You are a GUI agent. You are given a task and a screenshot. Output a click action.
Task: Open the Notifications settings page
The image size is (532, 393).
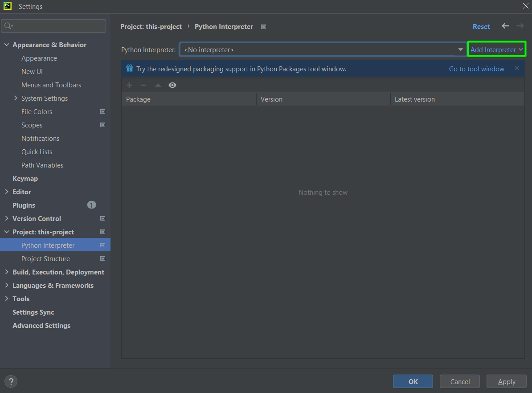[41, 139]
